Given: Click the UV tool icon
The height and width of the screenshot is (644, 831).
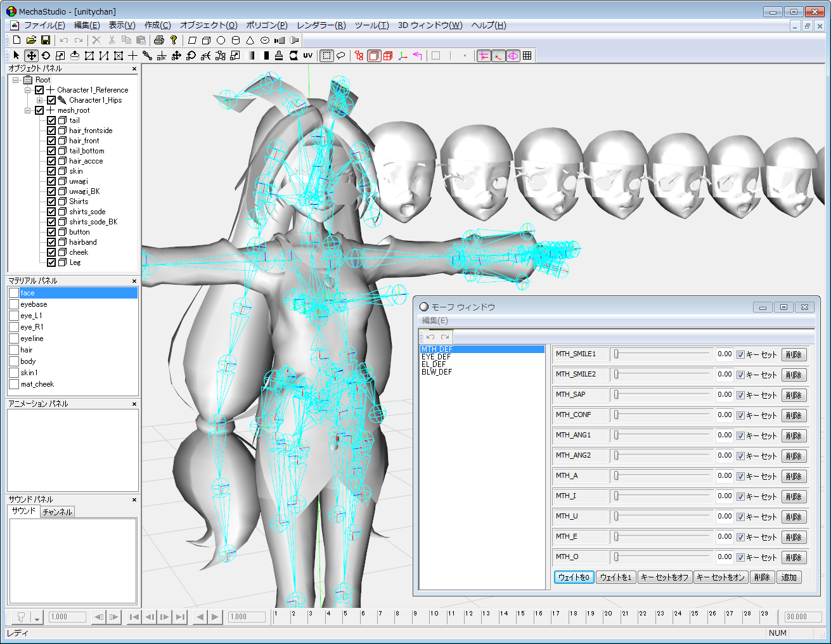Looking at the screenshot, I should [308, 56].
